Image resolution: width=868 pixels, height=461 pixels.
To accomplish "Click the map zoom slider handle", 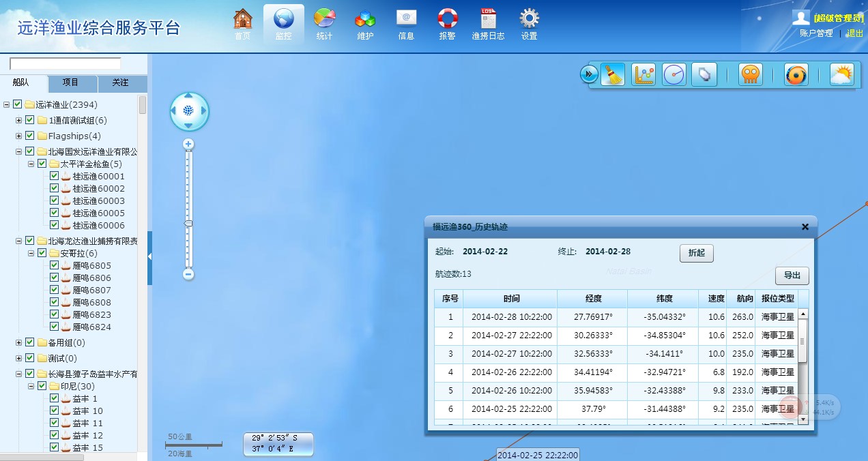I will pos(189,223).
